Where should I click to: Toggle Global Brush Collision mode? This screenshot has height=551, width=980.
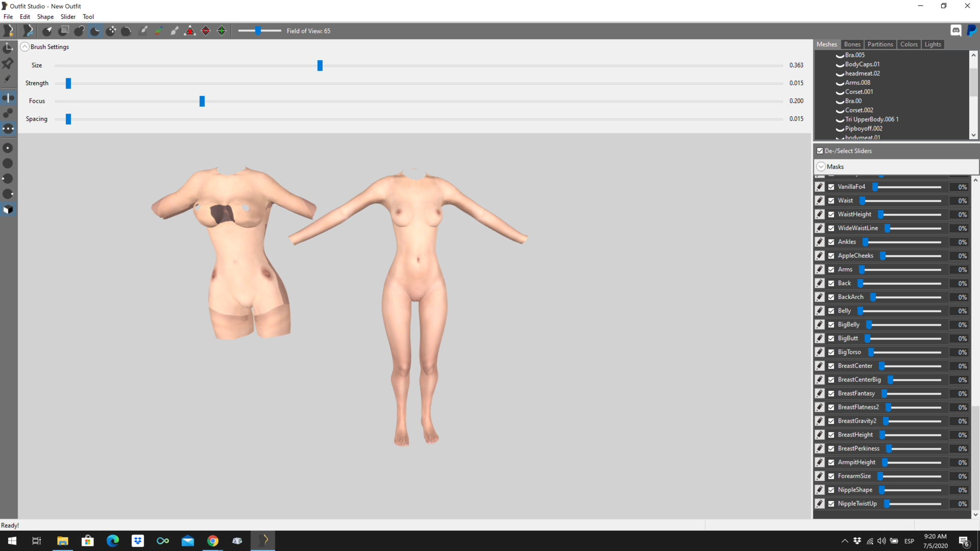click(8, 129)
